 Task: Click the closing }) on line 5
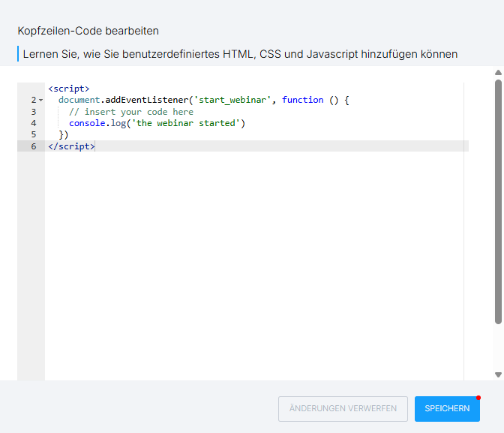pos(64,134)
